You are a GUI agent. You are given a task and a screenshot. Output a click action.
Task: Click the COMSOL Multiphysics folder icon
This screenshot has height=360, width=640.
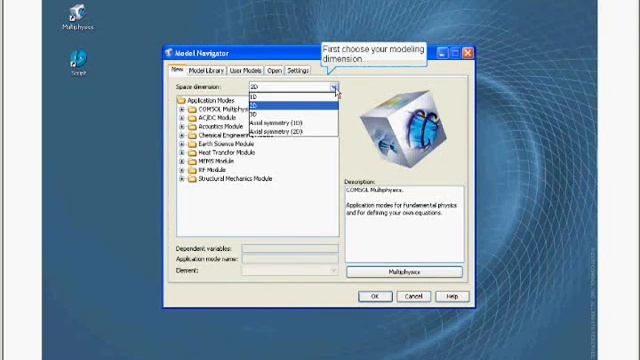[x=192, y=109]
